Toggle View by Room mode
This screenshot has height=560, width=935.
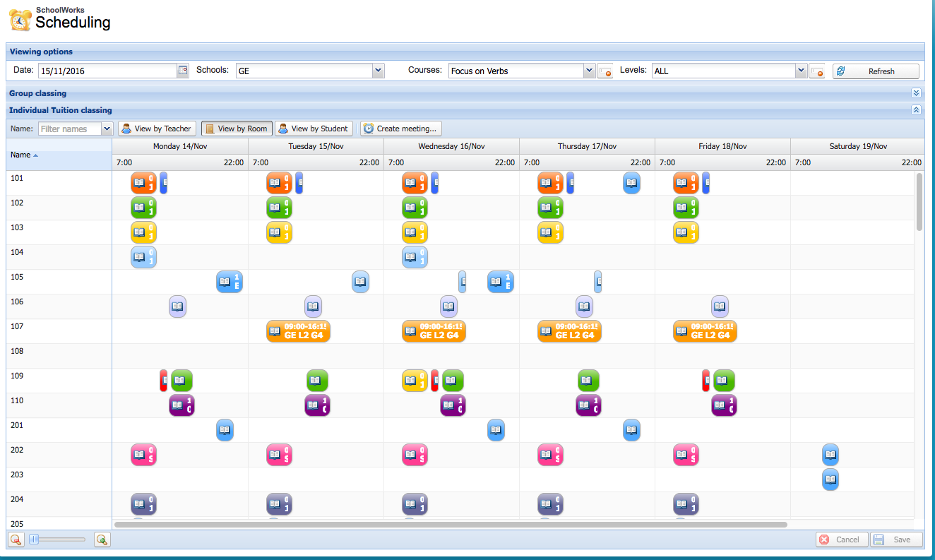237,128
